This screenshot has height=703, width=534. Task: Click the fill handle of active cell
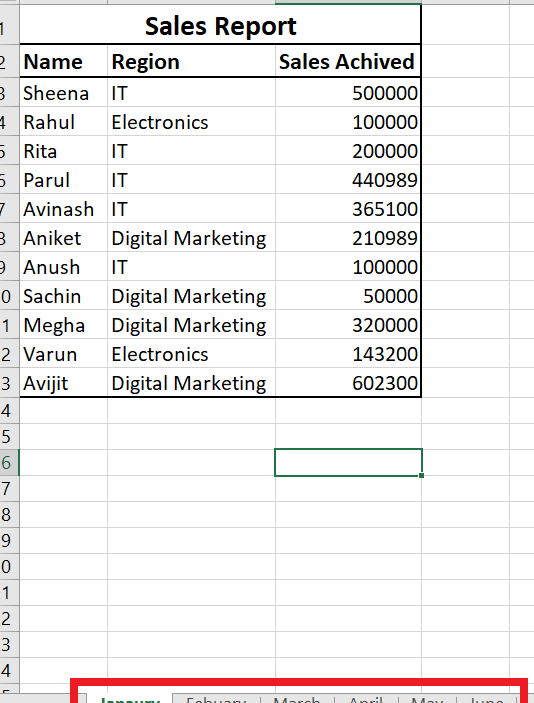pyautogui.click(x=421, y=475)
